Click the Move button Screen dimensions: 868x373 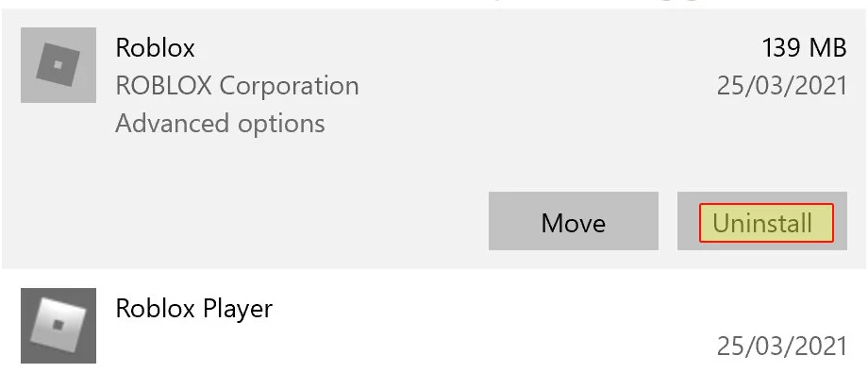coord(573,221)
